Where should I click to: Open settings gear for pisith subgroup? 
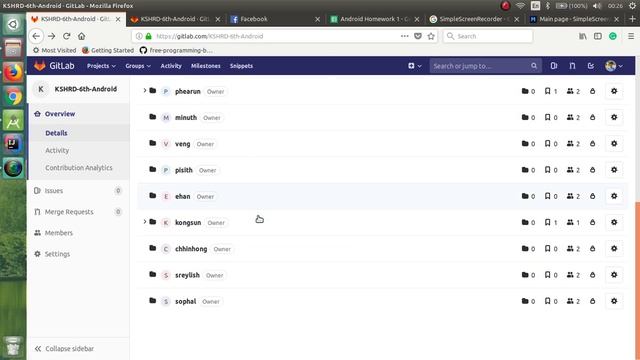coord(614,170)
